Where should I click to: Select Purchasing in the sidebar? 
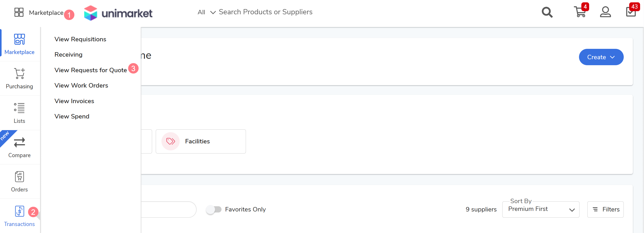19,78
